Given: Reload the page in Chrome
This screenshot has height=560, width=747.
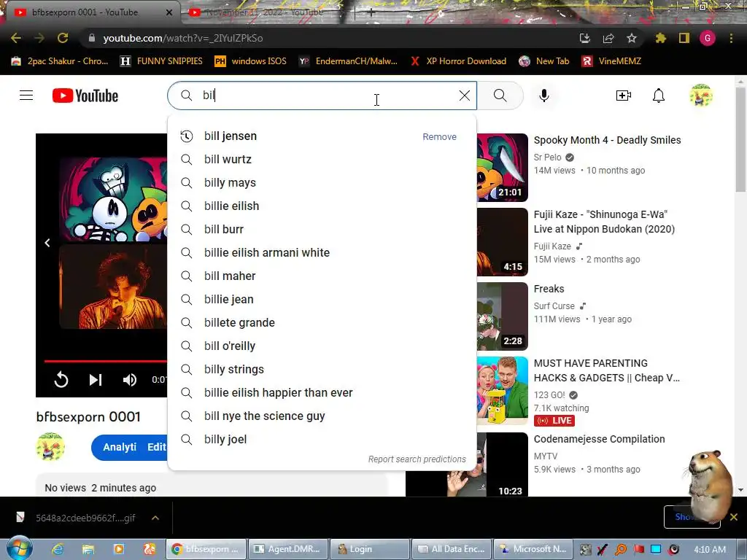Looking at the screenshot, I should coord(63,38).
